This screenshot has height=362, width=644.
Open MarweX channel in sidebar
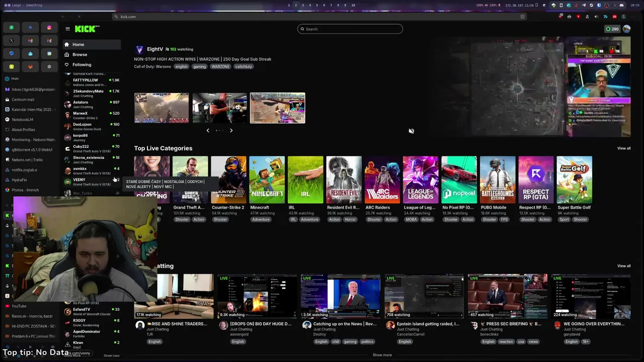click(92, 115)
